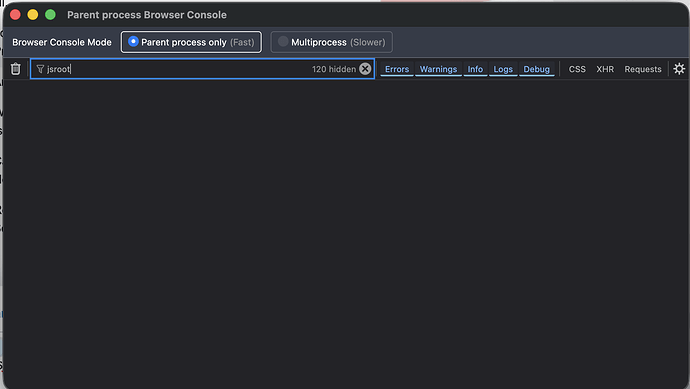Click the Parent process Browser Console title
The image size is (690, 389).
(x=147, y=15)
